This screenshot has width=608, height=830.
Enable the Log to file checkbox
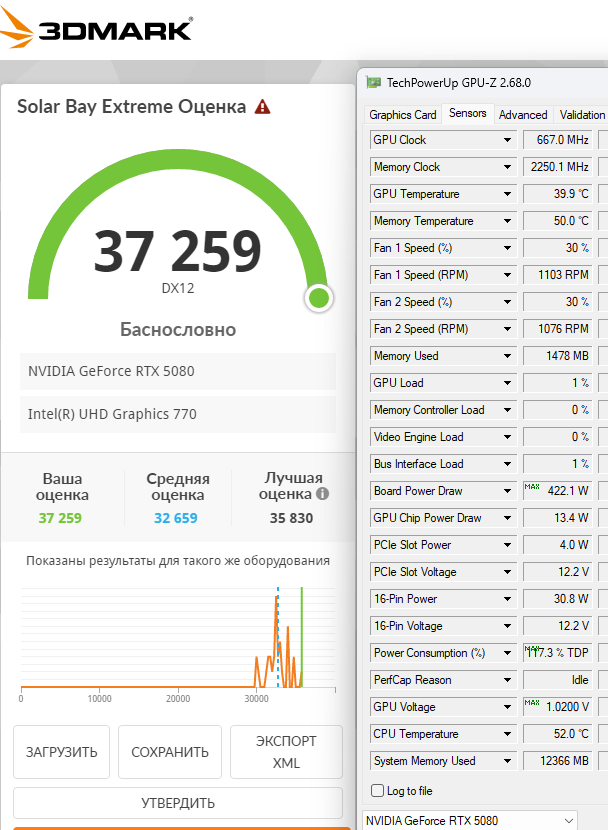pyautogui.click(x=377, y=790)
